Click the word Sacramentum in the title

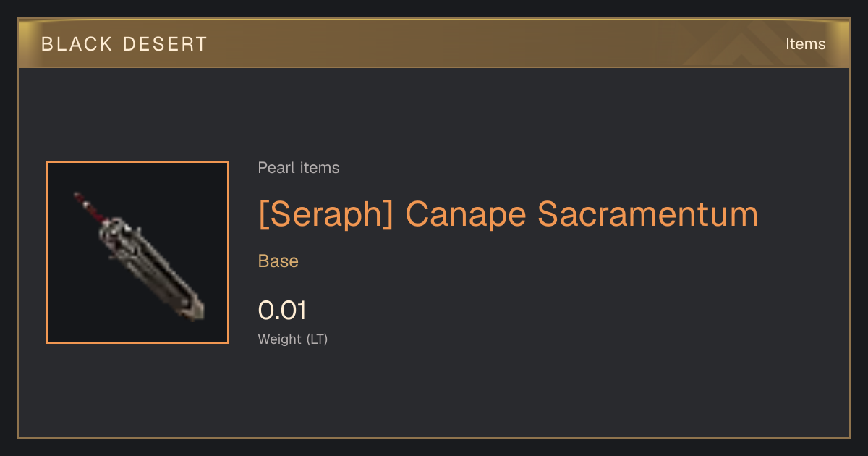pos(647,214)
